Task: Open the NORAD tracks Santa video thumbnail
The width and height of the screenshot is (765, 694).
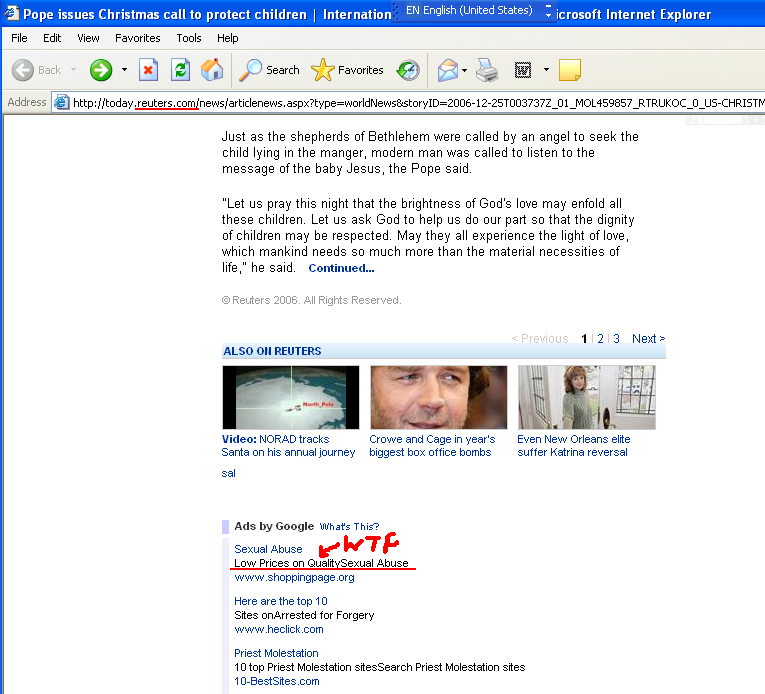Action: pos(290,397)
